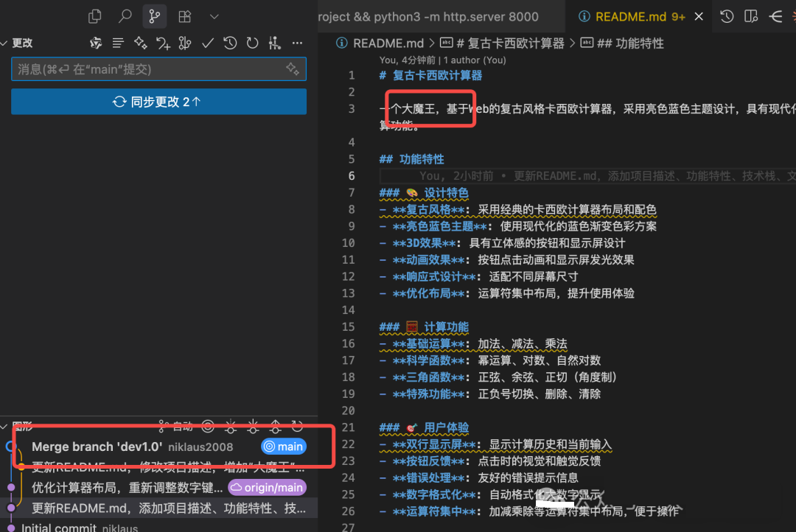Click the fetch down-arrow icon in graph header

point(231,427)
